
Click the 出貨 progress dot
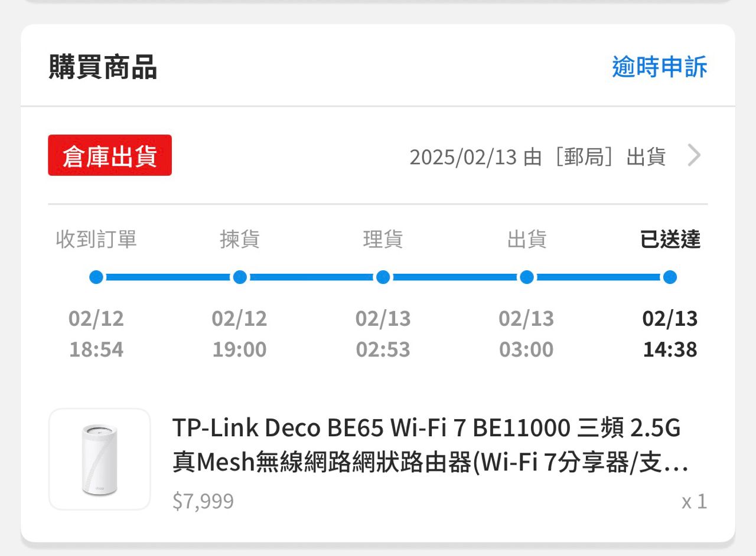click(527, 277)
